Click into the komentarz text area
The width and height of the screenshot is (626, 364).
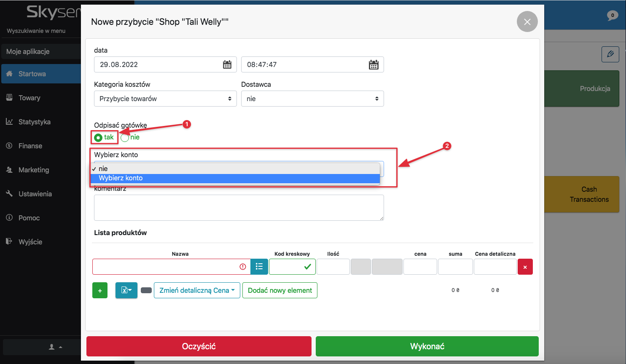(x=239, y=207)
